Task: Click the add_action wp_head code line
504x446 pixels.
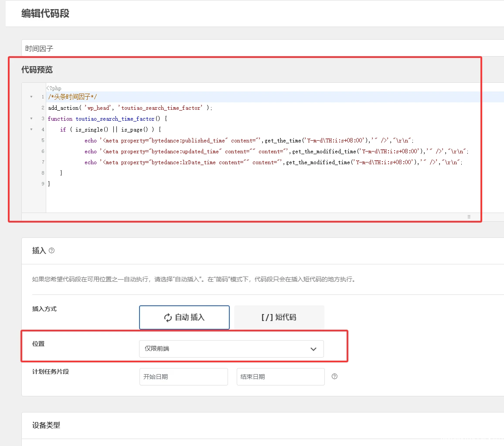Action: coord(130,108)
